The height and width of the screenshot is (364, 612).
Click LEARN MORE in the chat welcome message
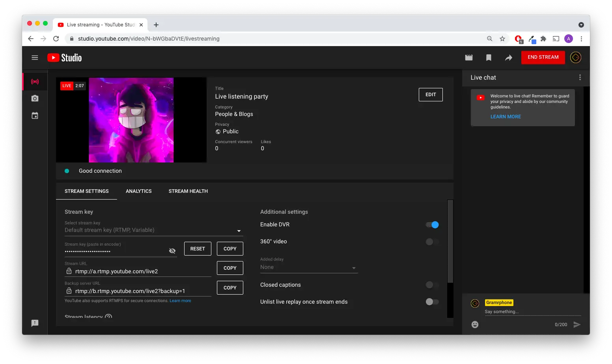pyautogui.click(x=506, y=116)
